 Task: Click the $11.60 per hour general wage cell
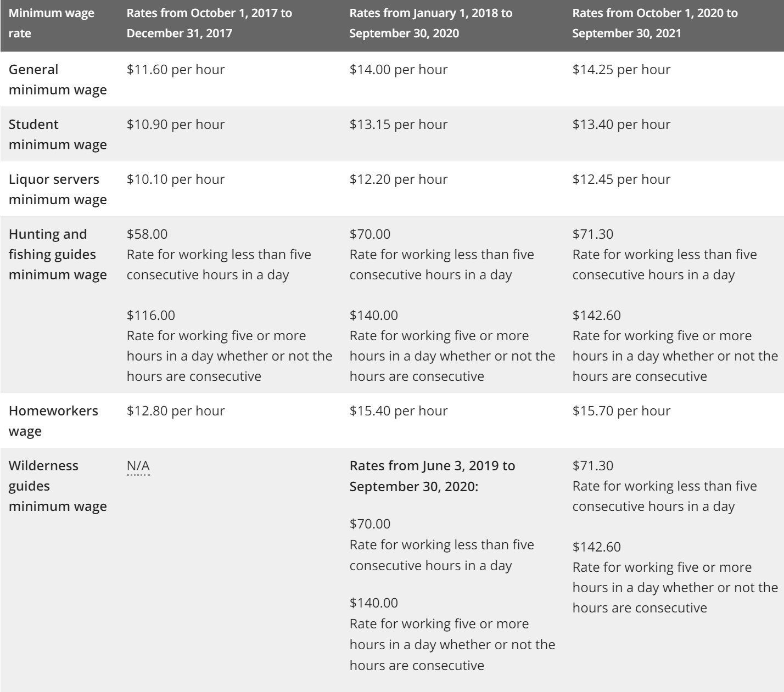[x=176, y=70]
